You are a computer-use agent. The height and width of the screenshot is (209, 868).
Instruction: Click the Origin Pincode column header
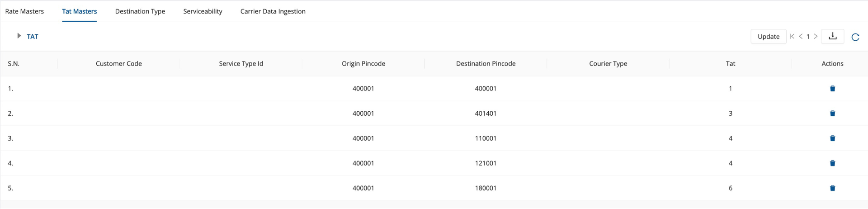point(363,64)
